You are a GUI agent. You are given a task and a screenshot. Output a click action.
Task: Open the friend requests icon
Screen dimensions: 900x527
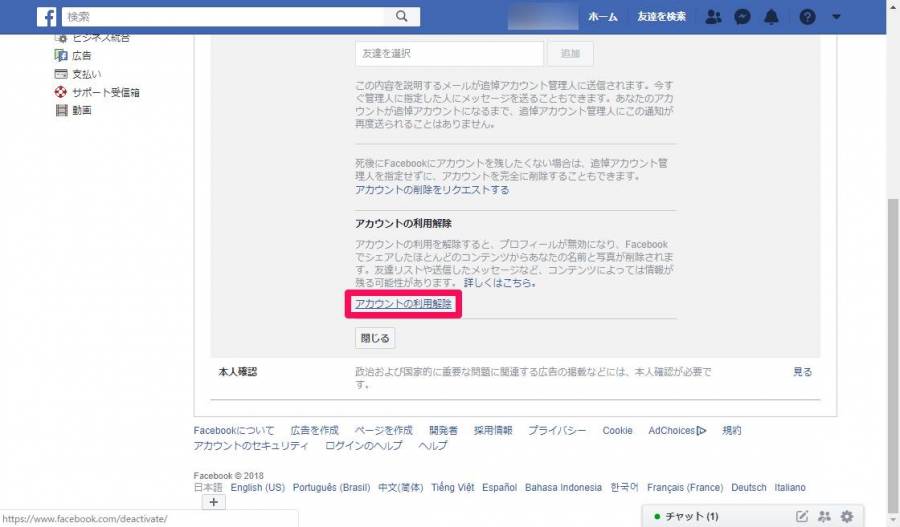(713, 17)
